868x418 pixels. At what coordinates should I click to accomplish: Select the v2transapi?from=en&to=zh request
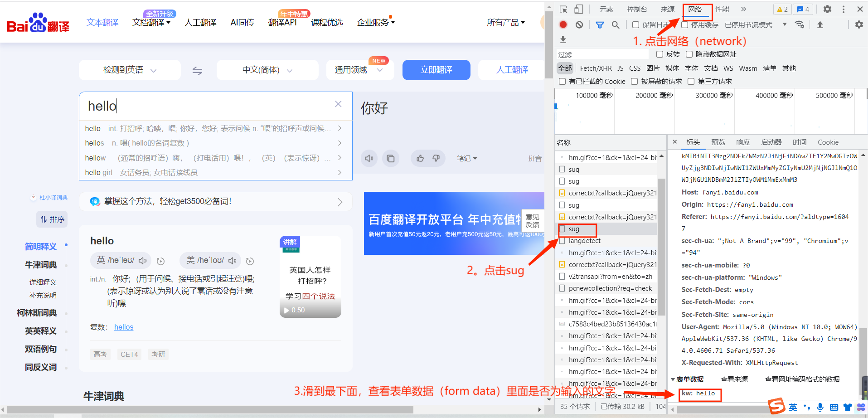(x=606, y=277)
